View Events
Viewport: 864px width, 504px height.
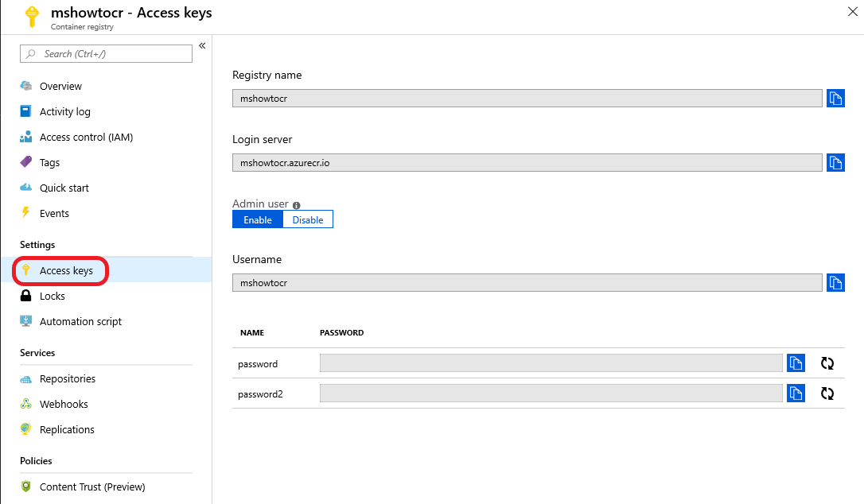(54, 213)
